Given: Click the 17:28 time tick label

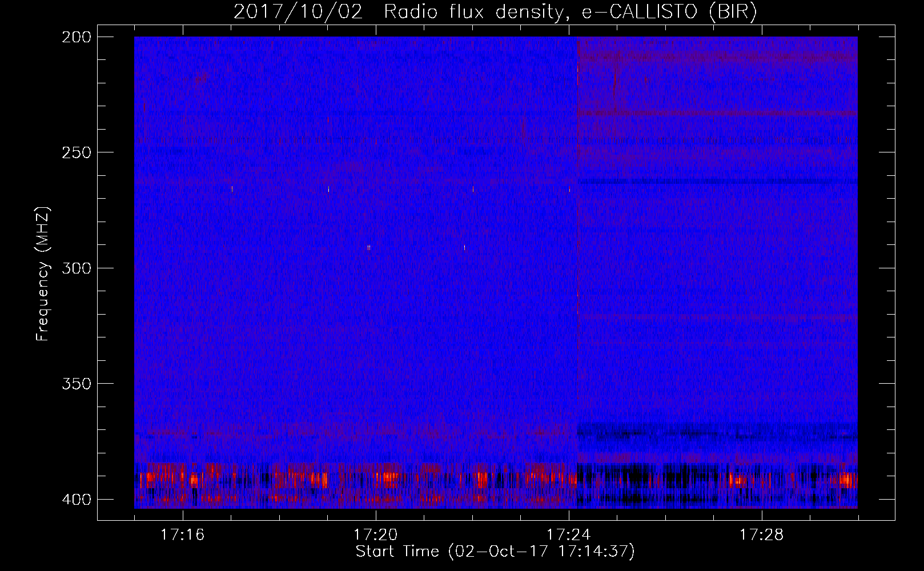Looking at the screenshot, I should tap(762, 534).
